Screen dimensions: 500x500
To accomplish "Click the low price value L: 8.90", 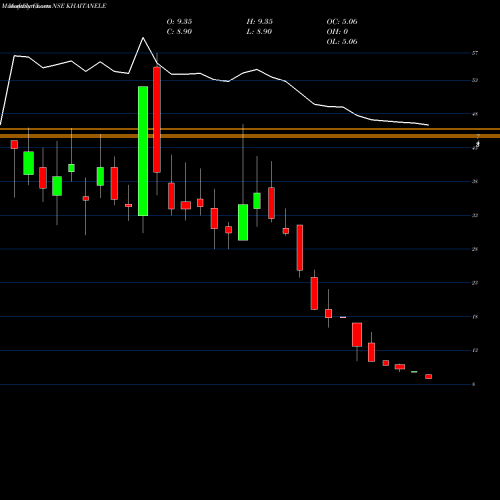I will (x=259, y=32).
